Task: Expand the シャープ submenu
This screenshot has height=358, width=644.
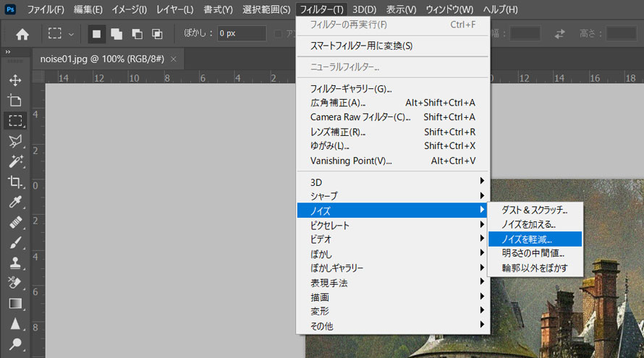Action: coord(393,196)
